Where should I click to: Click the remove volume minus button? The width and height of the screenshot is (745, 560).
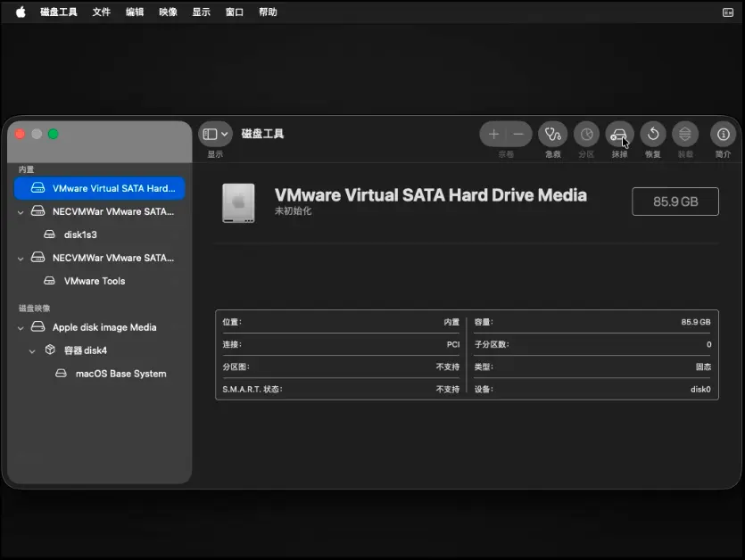pos(518,135)
